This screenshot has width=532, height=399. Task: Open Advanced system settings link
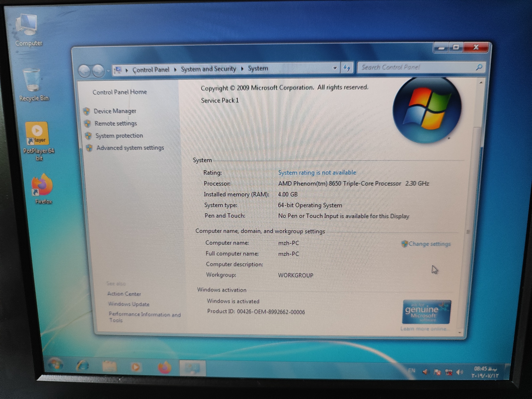point(130,148)
